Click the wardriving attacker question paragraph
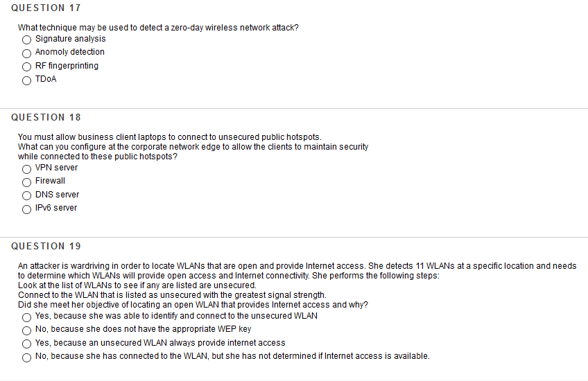Image resolution: width=588 pixels, height=381 pixels. (x=297, y=285)
